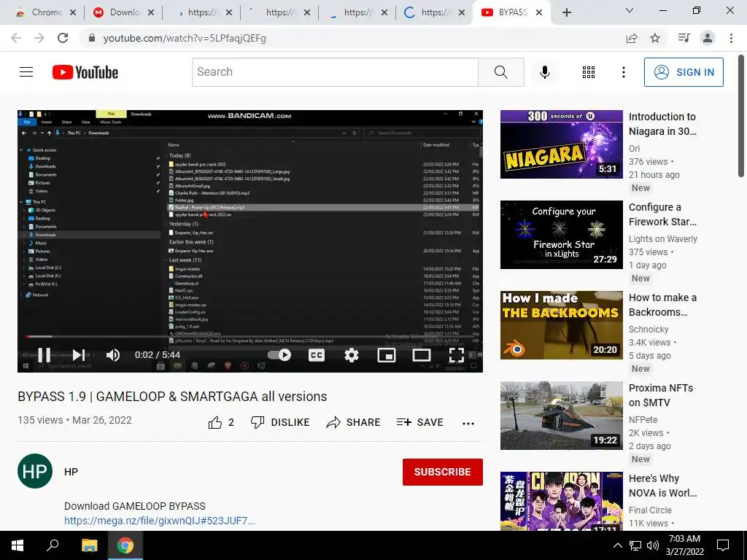Click the address bar URL
The height and width of the screenshot is (560, 747).
point(185,38)
